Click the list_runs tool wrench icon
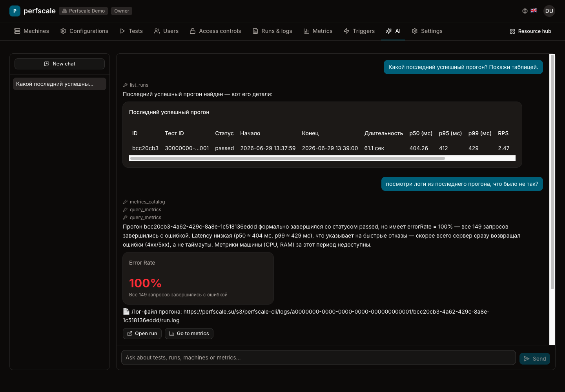This screenshot has height=392, width=565. pyautogui.click(x=125, y=85)
